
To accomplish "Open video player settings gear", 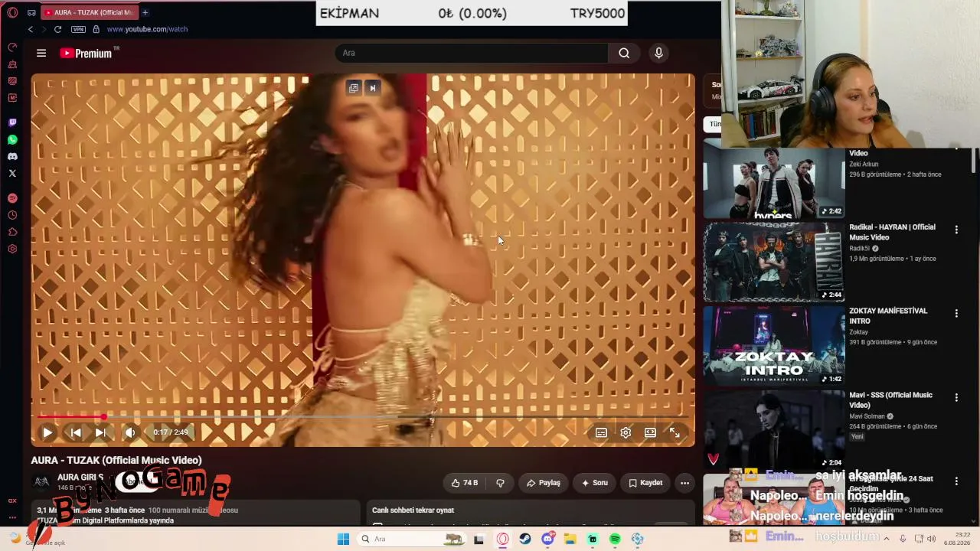I will [626, 432].
